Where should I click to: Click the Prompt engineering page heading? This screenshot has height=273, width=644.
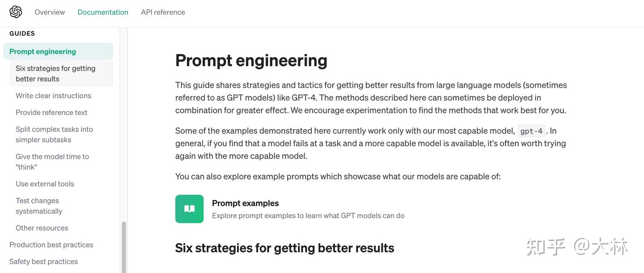click(251, 60)
